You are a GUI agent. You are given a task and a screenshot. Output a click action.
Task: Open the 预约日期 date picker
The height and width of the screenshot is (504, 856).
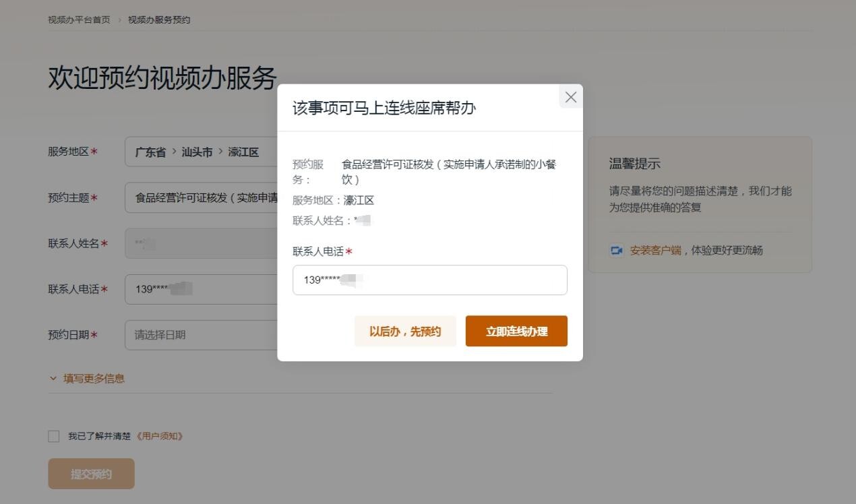pos(201,335)
